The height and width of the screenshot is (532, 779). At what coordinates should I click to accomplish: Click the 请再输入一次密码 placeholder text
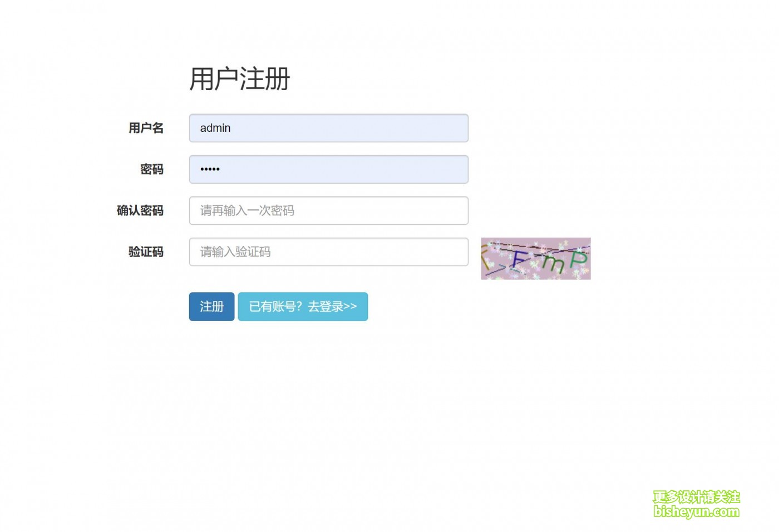247,210
